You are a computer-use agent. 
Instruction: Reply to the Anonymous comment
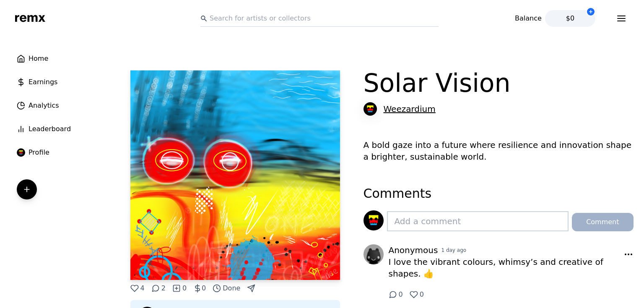point(393,295)
